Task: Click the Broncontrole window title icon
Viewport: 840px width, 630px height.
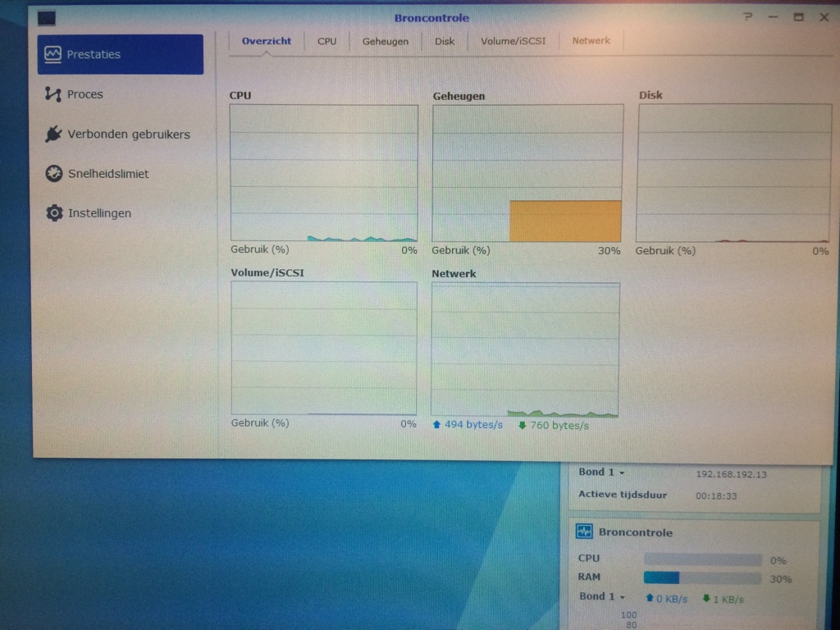Action: (x=48, y=17)
